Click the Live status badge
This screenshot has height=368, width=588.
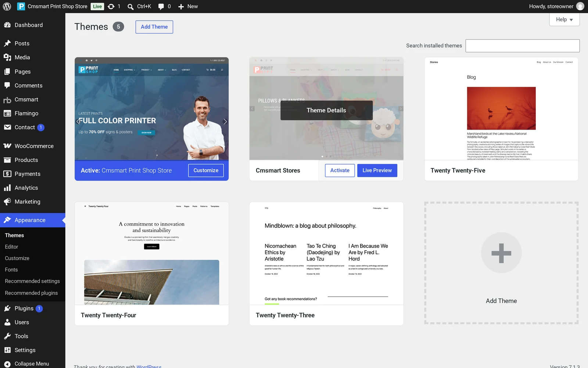pos(97,7)
